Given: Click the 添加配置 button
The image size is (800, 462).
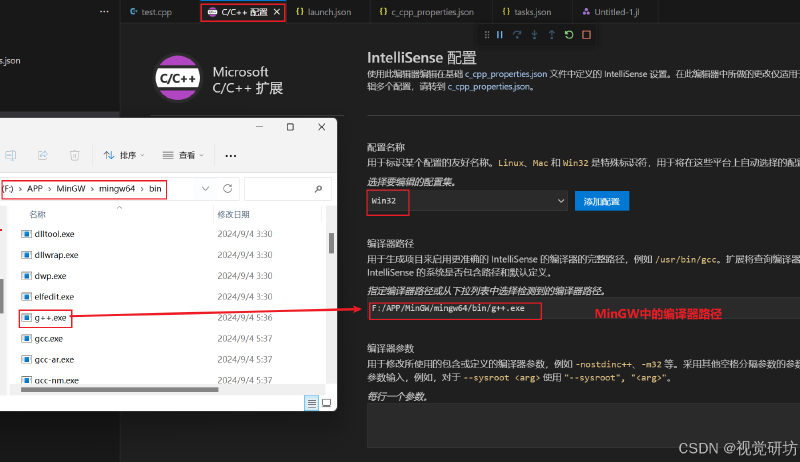Looking at the screenshot, I should pyautogui.click(x=602, y=201).
